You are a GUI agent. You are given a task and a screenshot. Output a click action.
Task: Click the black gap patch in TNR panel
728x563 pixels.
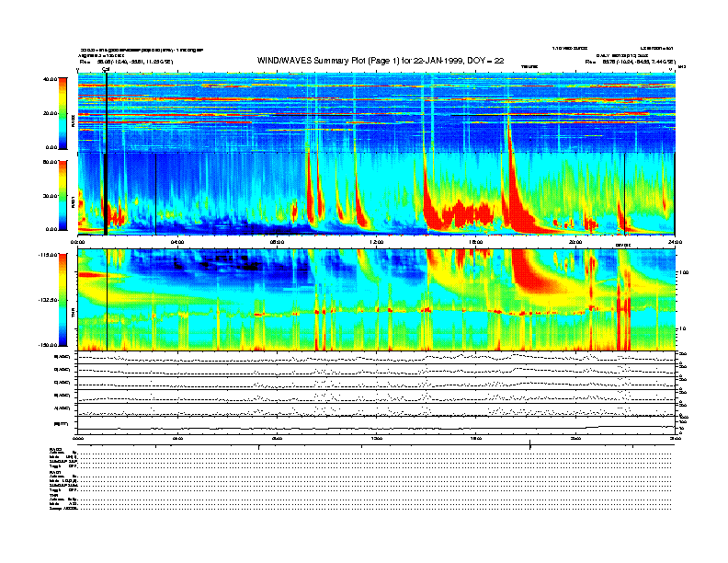click(x=252, y=267)
